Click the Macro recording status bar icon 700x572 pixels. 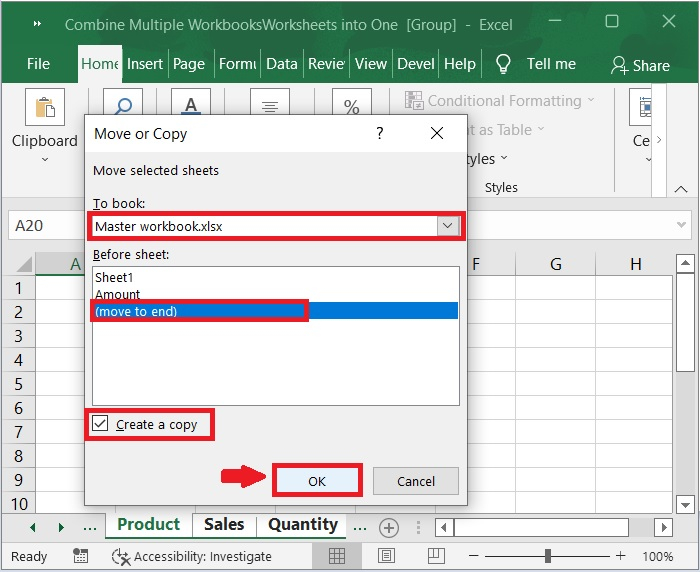(81, 556)
